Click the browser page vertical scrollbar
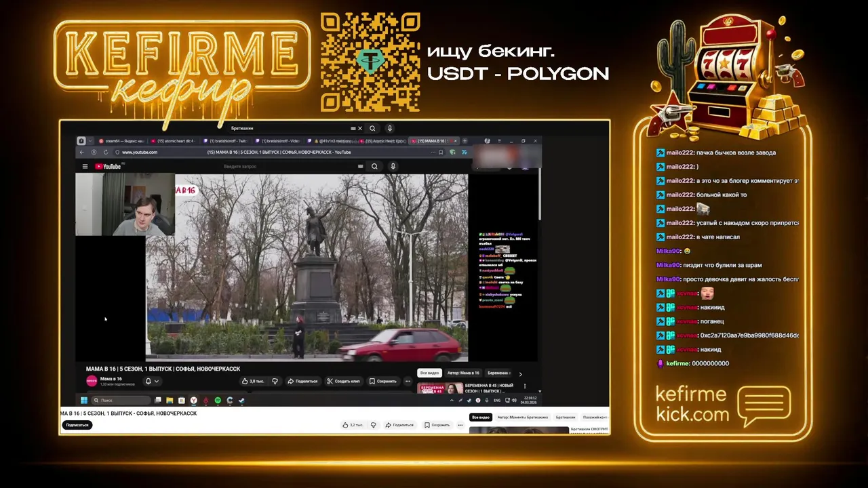The image size is (868, 488). 540,193
